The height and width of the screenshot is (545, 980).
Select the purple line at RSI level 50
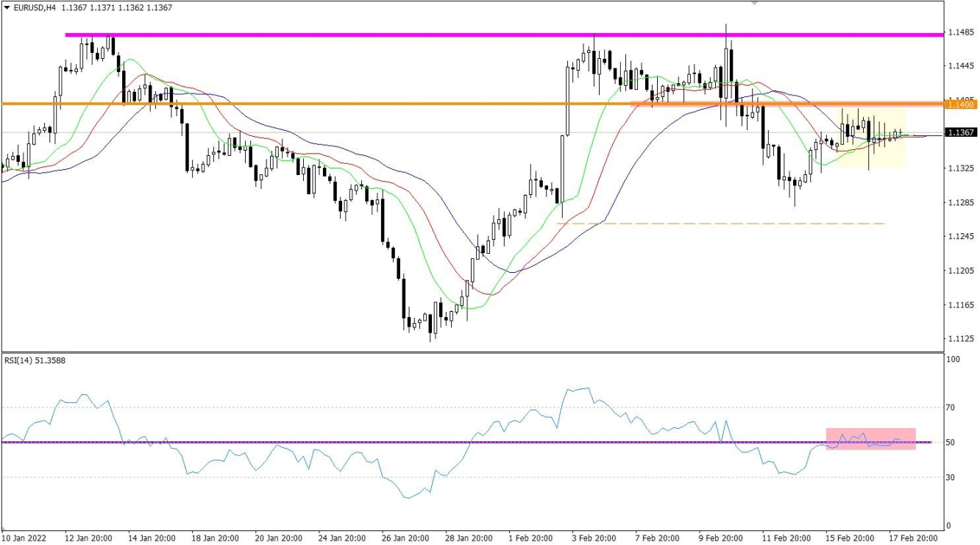pos(466,442)
